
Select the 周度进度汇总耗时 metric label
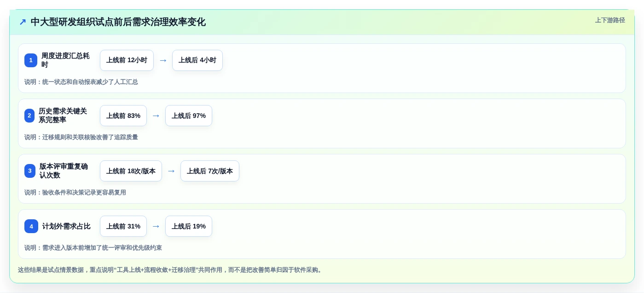65,60
